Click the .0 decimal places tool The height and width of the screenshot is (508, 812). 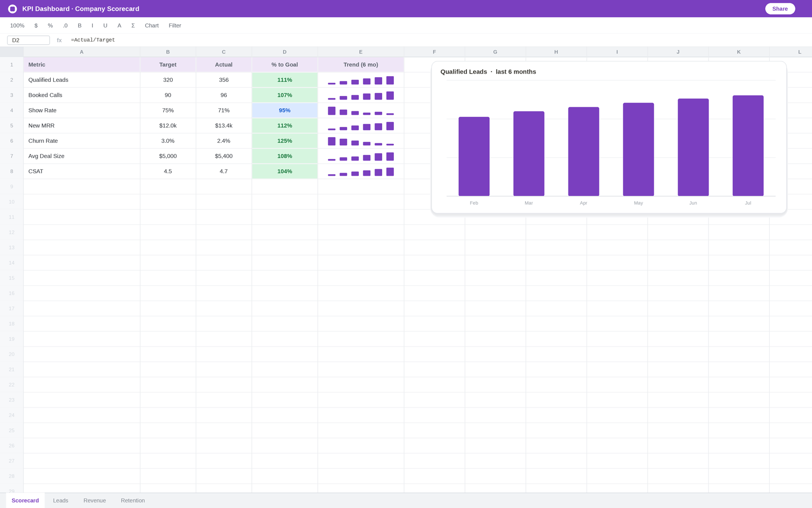(65, 25)
